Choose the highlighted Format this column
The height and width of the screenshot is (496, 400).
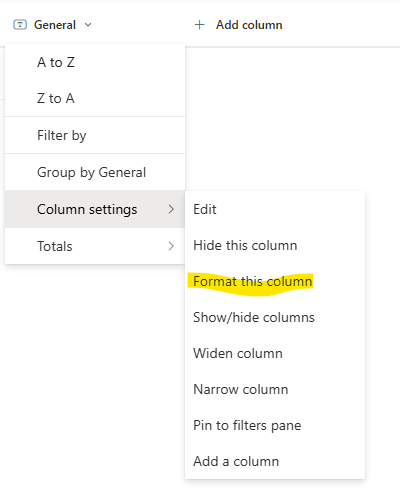click(x=275, y=281)
